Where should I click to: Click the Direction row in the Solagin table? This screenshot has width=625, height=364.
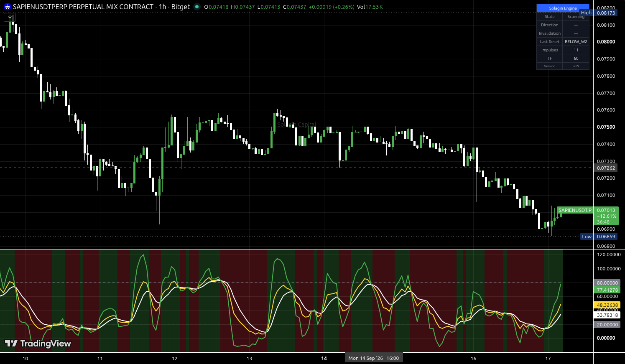563,25
